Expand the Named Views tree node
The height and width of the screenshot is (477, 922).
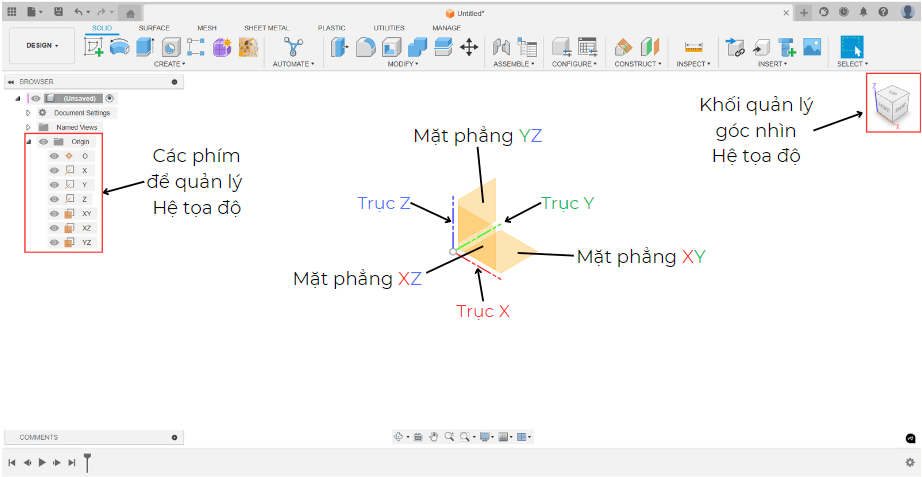pyautogui.click(x=28, y=127)
